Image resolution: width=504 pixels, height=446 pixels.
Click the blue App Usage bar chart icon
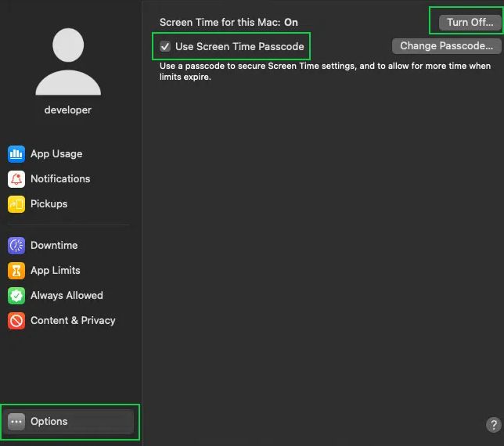click(16, 154)
